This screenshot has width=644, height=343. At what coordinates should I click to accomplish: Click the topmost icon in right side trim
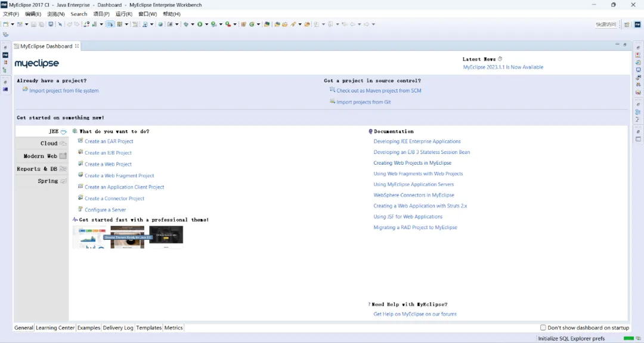[x=638, y=47]
